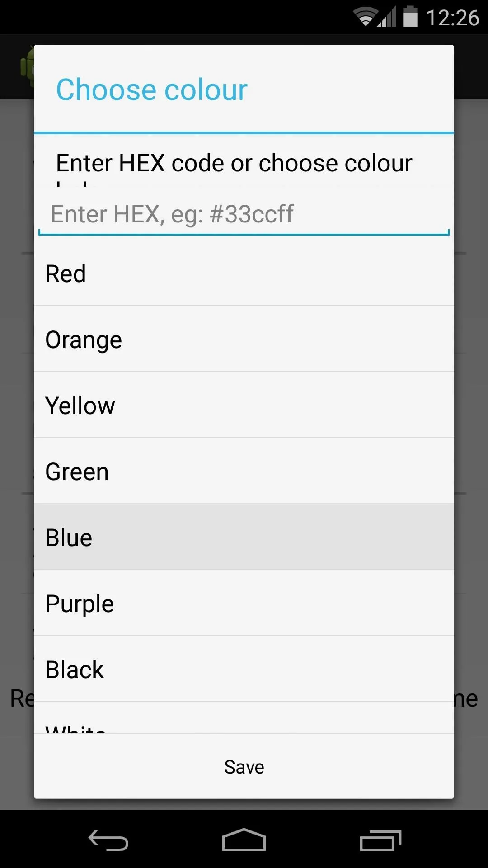The width and height of the screenshot is (488, 868).
Task: Select Red from colour list
Action: click(x=244, y=274)
